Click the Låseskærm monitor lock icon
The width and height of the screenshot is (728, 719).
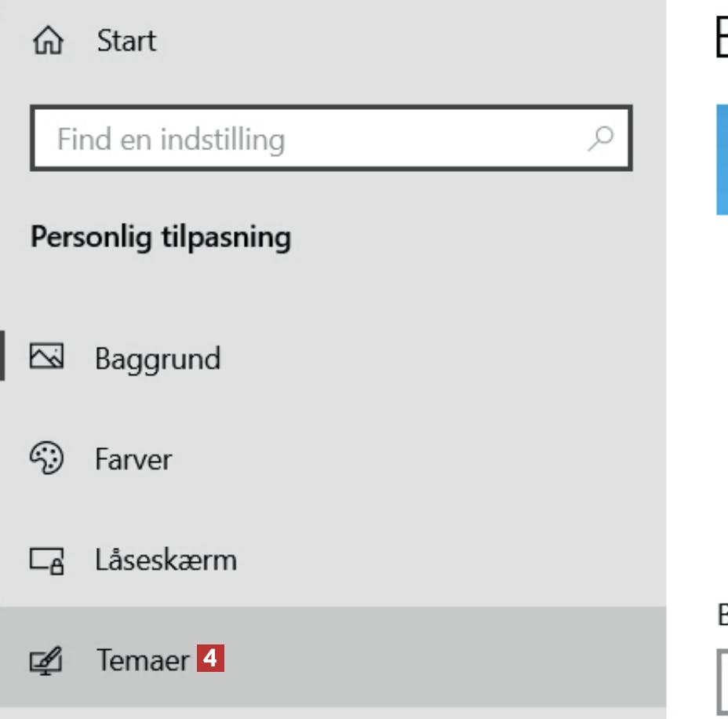click(x=46, y=560)
